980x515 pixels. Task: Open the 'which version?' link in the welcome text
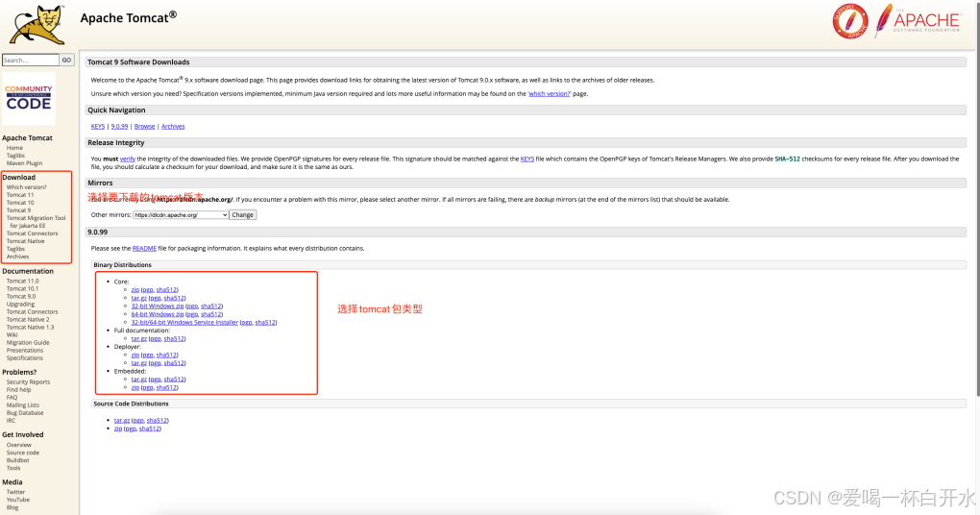pos(550,94)
